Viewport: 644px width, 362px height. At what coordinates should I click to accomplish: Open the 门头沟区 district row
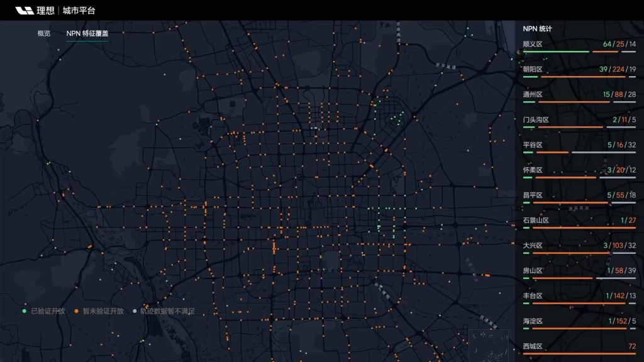click(536, 120)
